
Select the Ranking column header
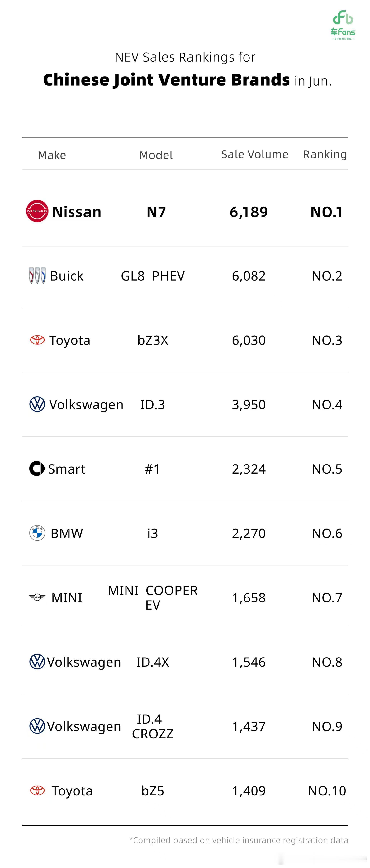(x=325, y=155)
